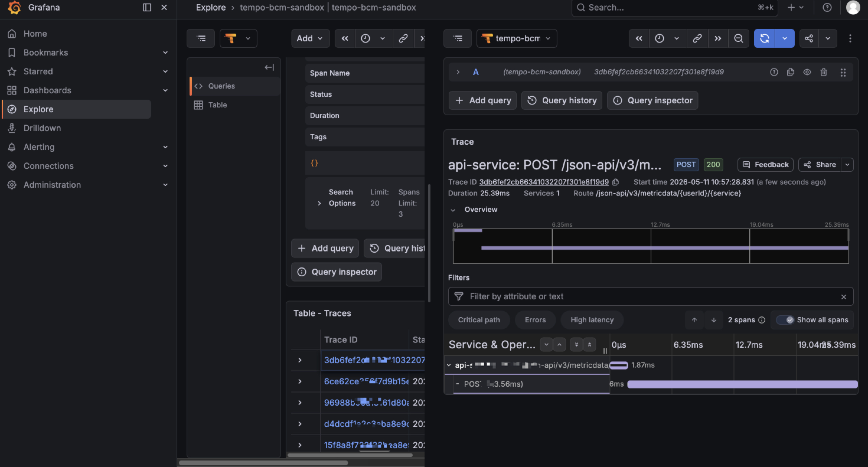
Task: Toggle content outline in the left Explore pane
Action: click(x=201, y=38)
